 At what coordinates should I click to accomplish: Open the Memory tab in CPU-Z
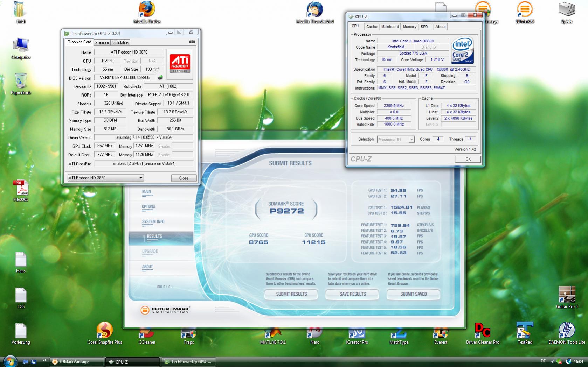click(409, 27)
